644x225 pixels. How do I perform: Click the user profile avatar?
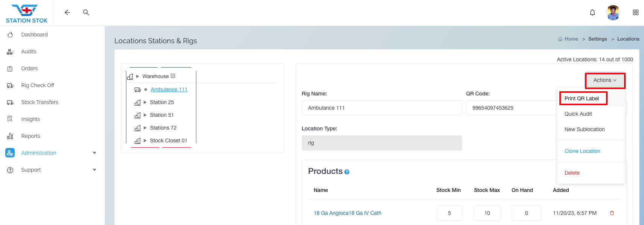pos(613,12)
